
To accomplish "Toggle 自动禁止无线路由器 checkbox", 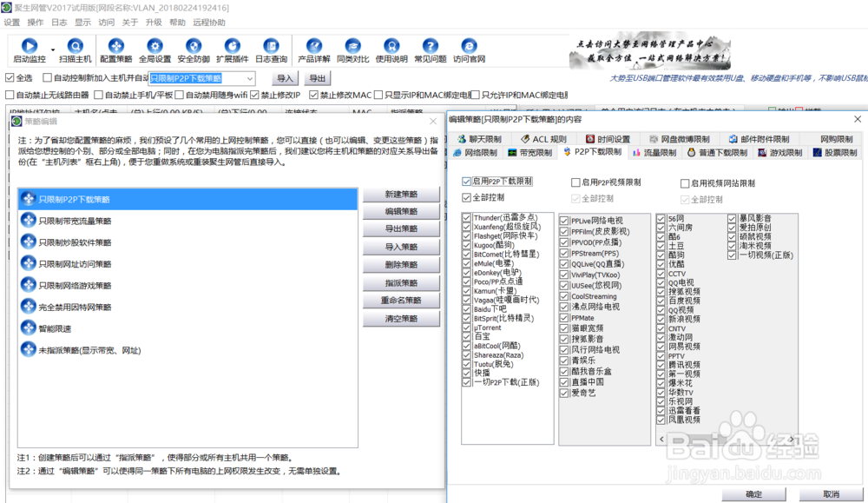I will (10, 95).
